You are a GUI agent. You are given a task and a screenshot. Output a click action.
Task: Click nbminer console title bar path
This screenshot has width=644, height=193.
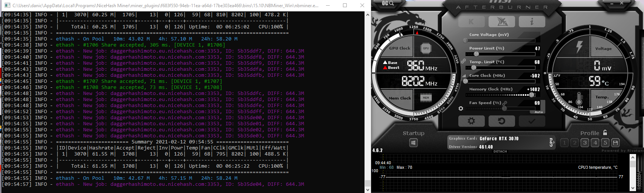click(165, 5)
